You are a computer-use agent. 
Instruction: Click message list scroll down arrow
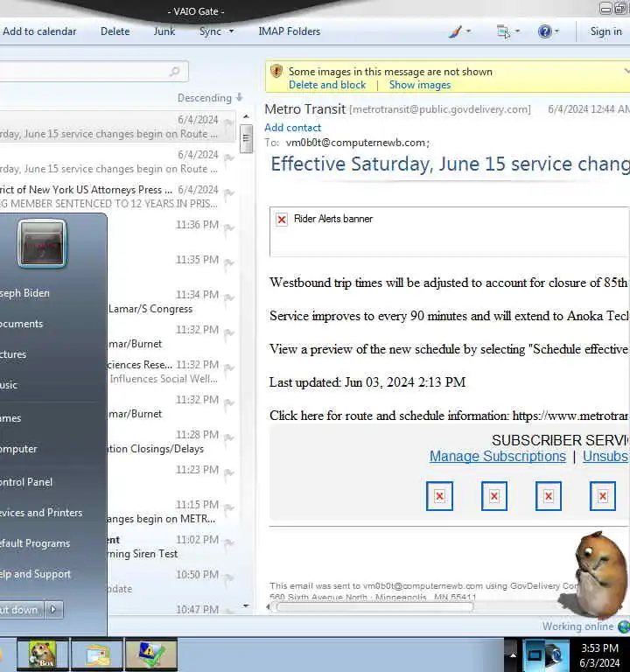pos(246,605)
